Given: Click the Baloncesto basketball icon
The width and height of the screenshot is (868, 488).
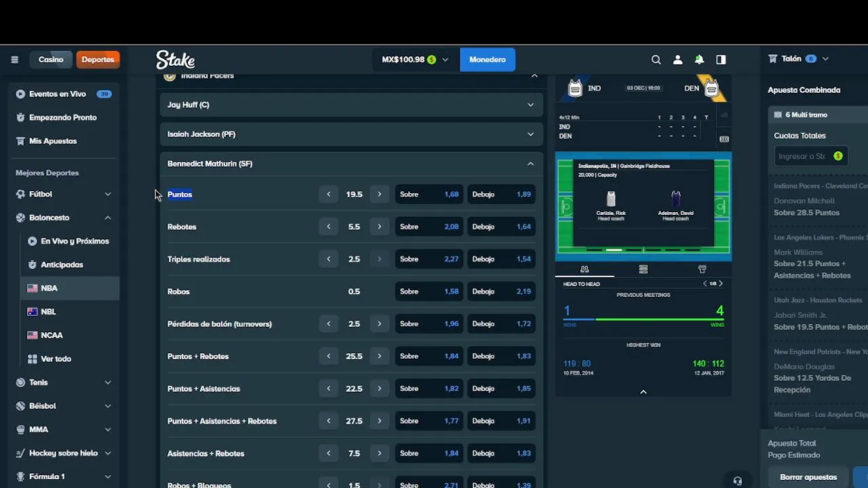Looking at the screenshot, I should [20, 218].
